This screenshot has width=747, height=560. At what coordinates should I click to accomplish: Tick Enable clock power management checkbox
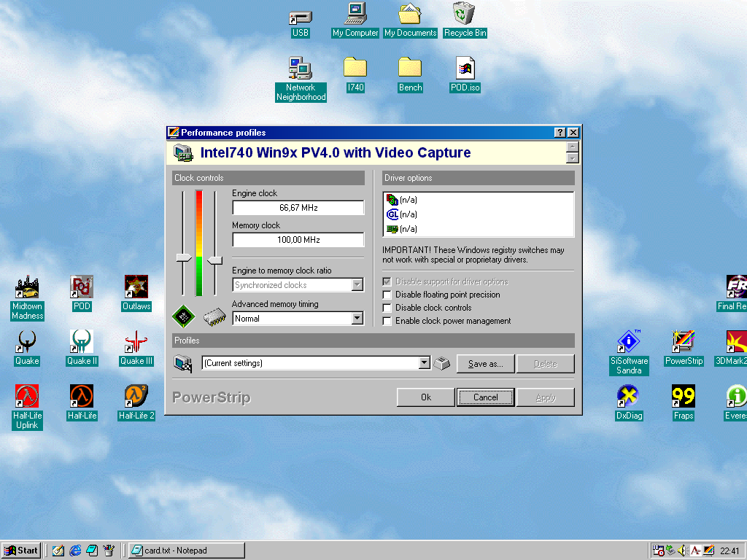point(387,321)
